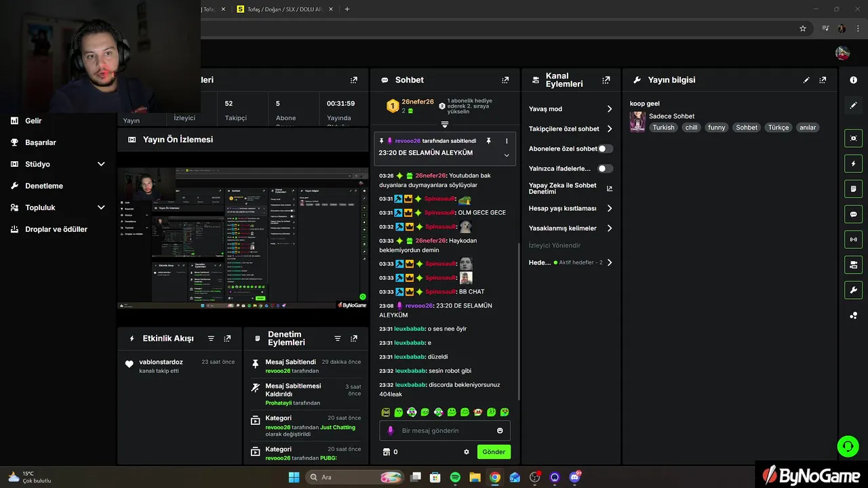Click the funny tag chip
The image size is (868, 488).
point(717,127)
